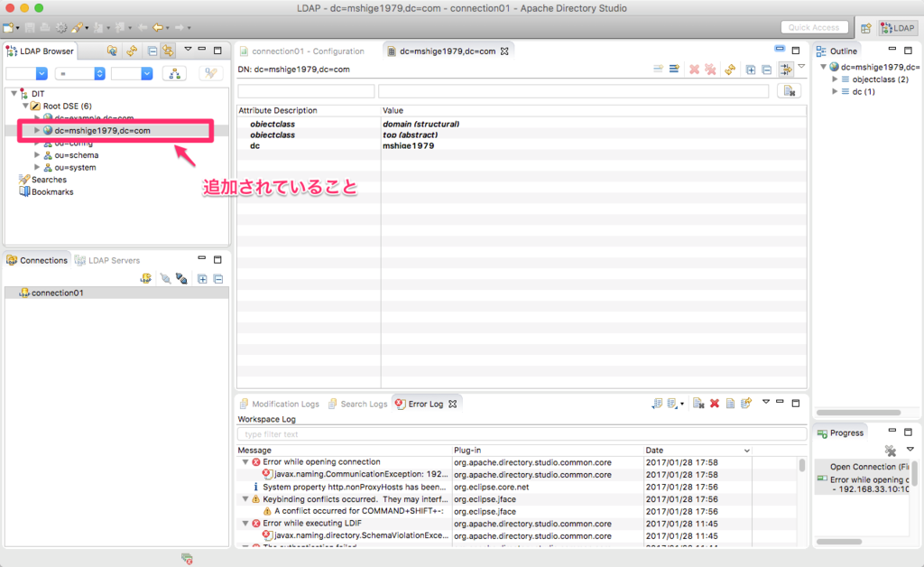Expand the ou=schema entry
Screen dimensions: 924x567
point(36,155)
